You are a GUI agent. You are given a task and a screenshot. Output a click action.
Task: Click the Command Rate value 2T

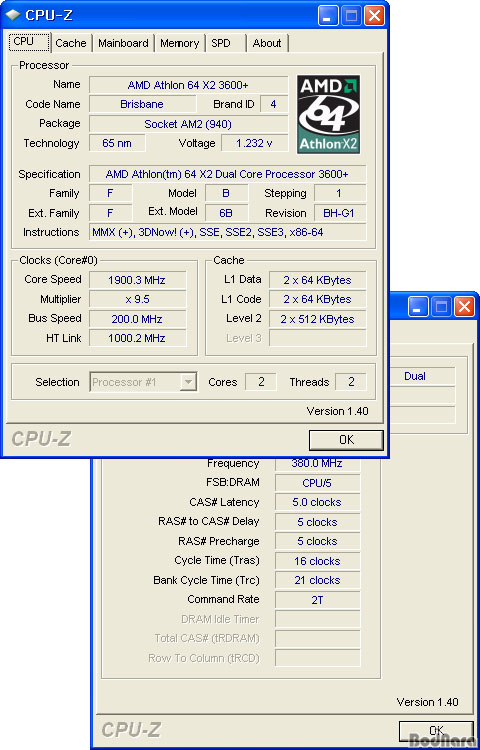coord(317,600)
